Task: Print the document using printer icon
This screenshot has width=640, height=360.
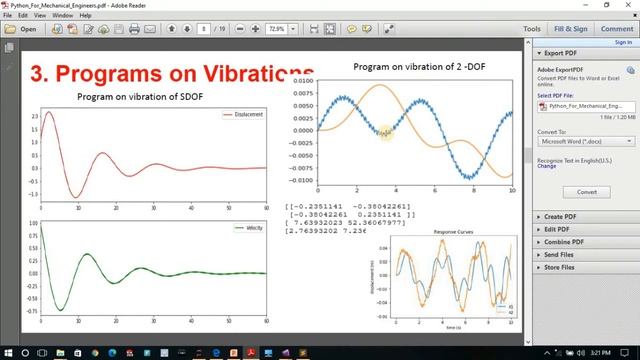Action: 134,29
